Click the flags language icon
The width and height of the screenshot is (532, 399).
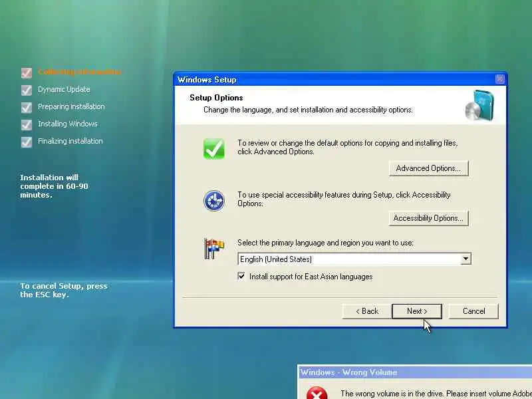213,248
